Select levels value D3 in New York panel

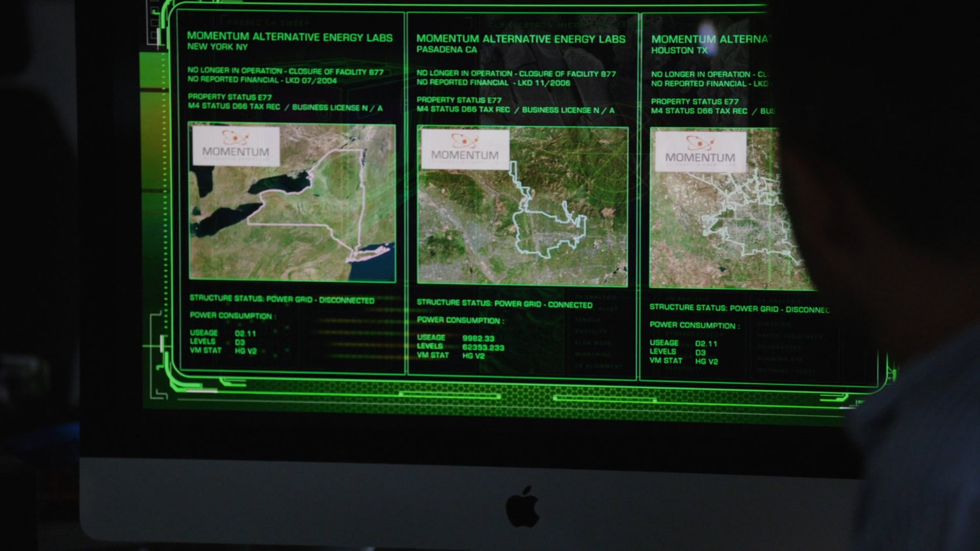tap(240, 342)
